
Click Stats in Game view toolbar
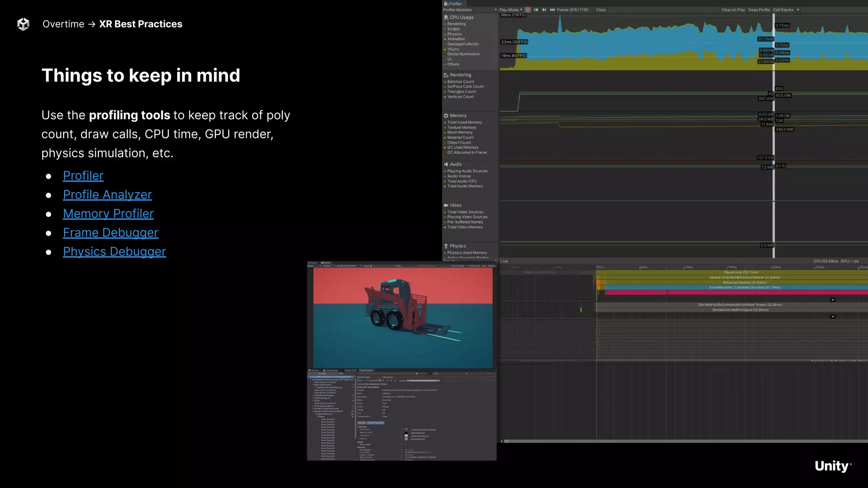tap(484, 266)
